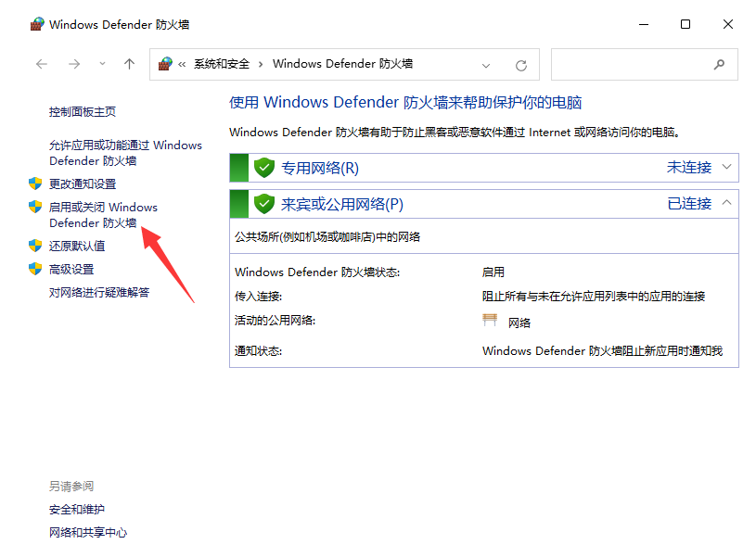Click the refresh button in address bar
Image resolution: width=756 pixels, height=557 pixels.
[521, 65]
